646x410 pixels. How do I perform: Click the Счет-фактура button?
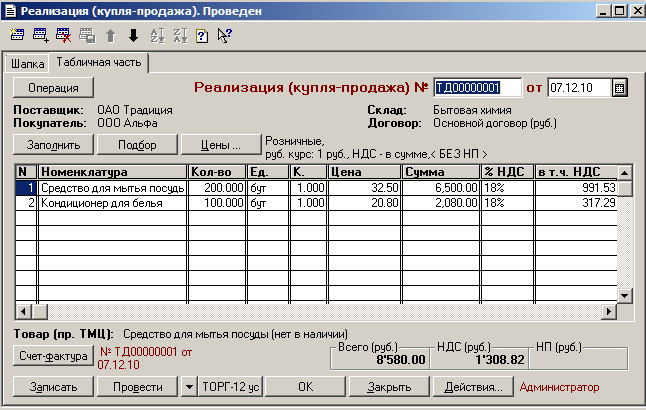point(53,355)
